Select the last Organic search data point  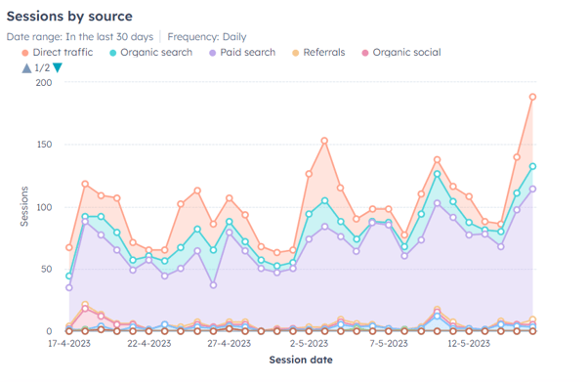[532, 166]
